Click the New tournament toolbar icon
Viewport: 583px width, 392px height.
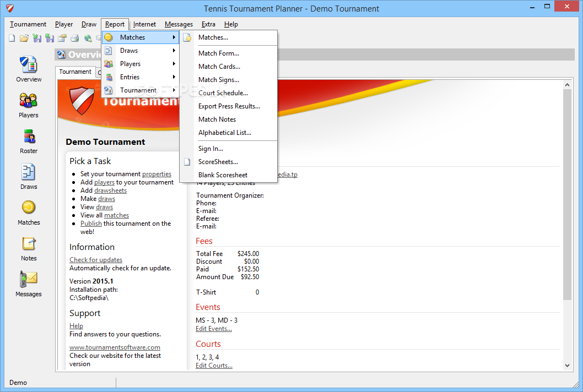pos(12,38)
